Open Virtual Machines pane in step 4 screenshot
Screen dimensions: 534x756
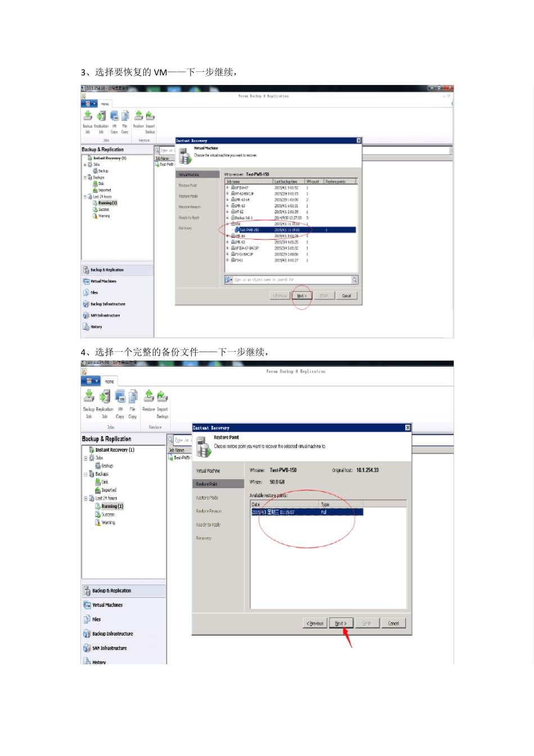[124, 605]
